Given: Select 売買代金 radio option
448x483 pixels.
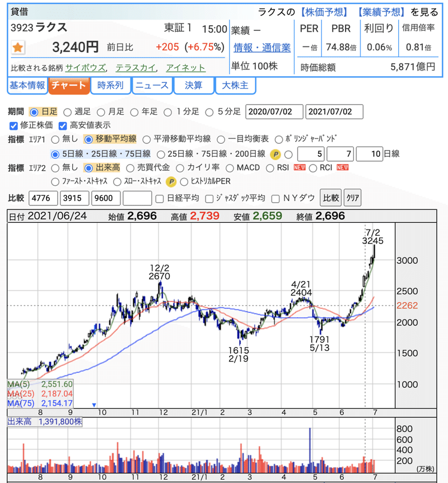Looking at the screenshot, I should pos(130,168).
